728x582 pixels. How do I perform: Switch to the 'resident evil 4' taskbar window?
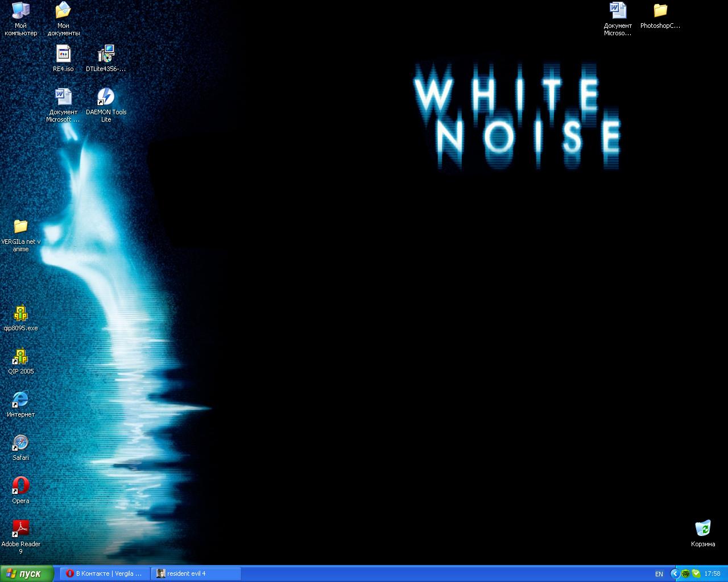point(196,573)
